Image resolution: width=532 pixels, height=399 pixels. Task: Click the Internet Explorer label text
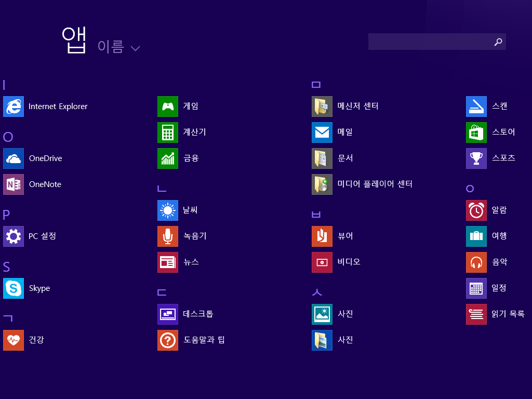[58, 107]
